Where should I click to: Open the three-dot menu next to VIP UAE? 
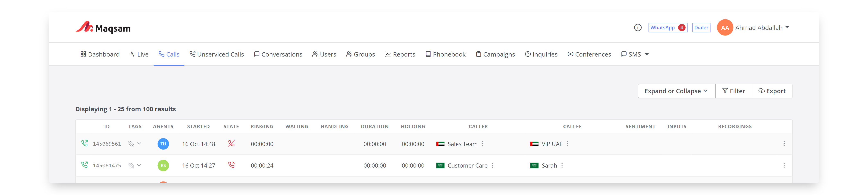[x=567, y=144]
